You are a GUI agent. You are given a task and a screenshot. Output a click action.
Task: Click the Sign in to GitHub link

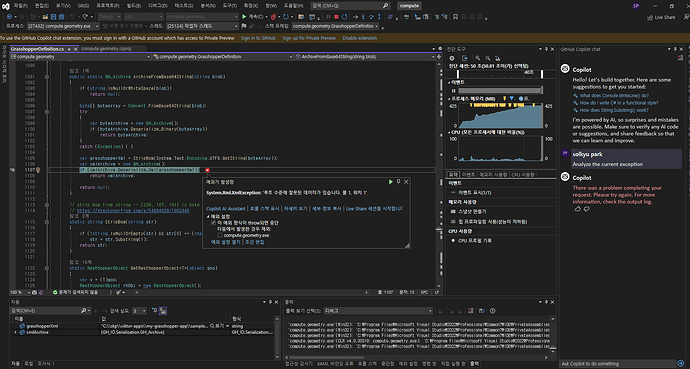coord(258,38)
